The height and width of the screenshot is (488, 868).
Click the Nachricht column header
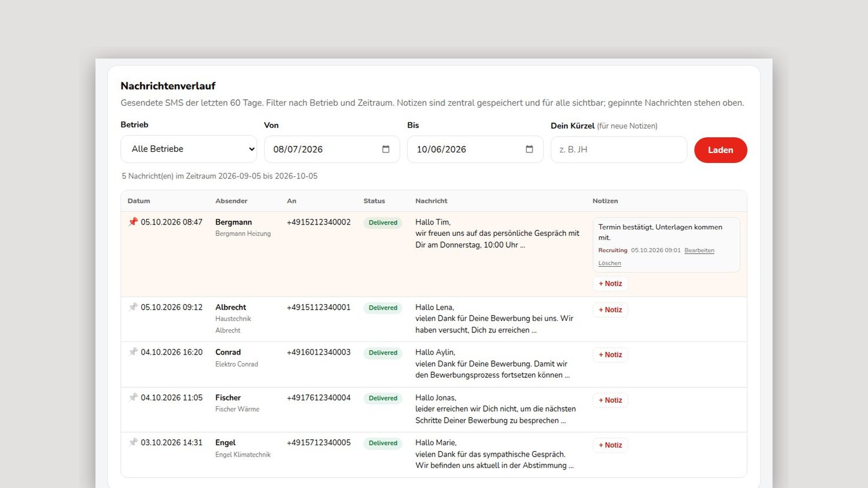point(431,201)
